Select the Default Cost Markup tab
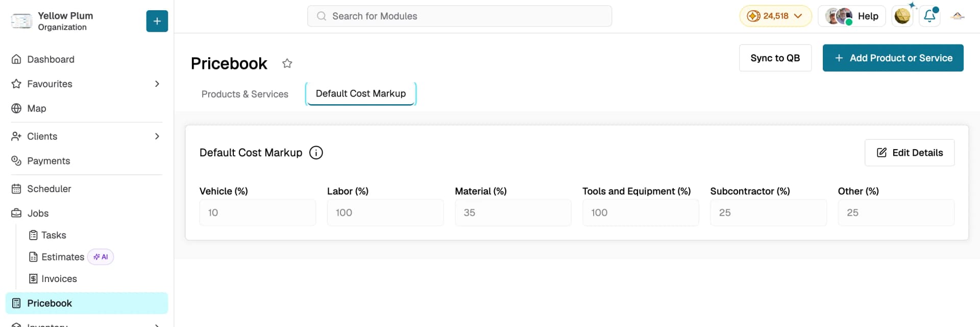 coord(361,94)
